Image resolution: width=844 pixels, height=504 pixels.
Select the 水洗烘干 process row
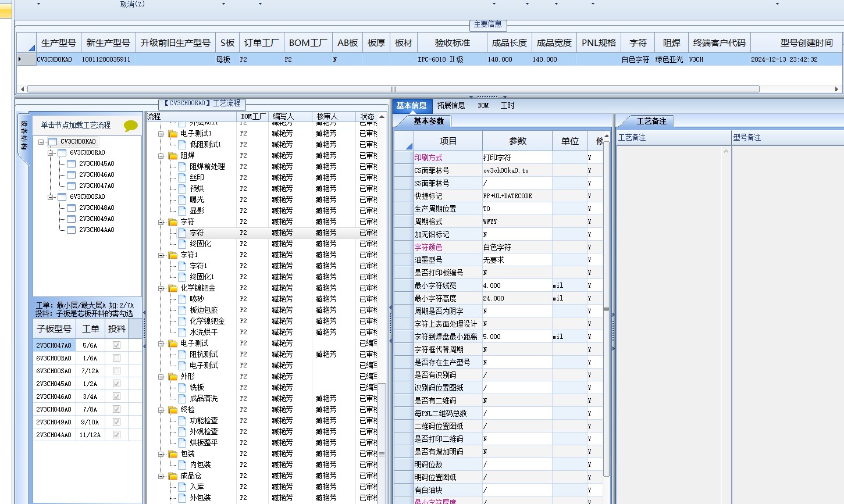tap(262, 332)
